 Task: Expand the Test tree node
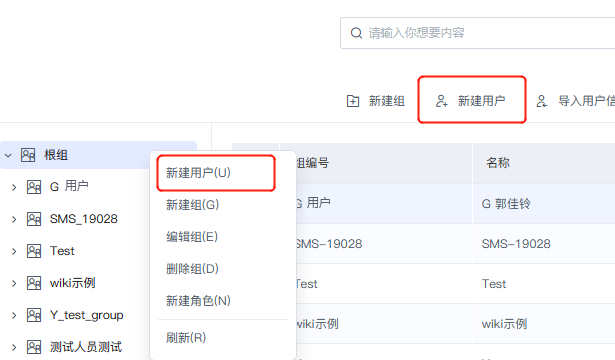pos(14,251)
